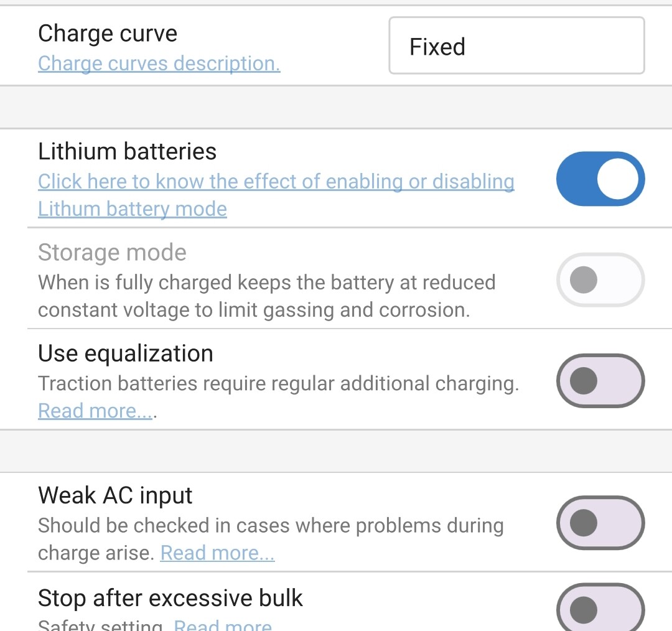Click the disabled Storage mode switch
Screen dimensions: 672x631
[600, 280]
